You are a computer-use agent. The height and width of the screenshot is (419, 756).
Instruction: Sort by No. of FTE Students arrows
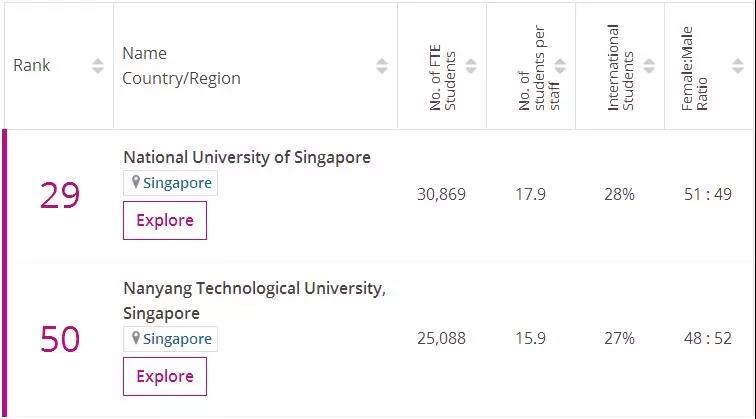471,66
